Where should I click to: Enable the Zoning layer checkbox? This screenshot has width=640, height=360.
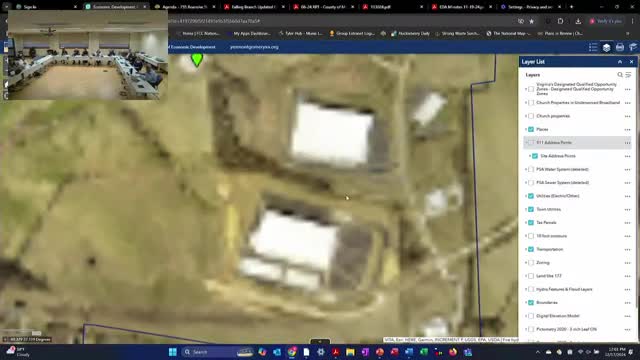(531, 263)
